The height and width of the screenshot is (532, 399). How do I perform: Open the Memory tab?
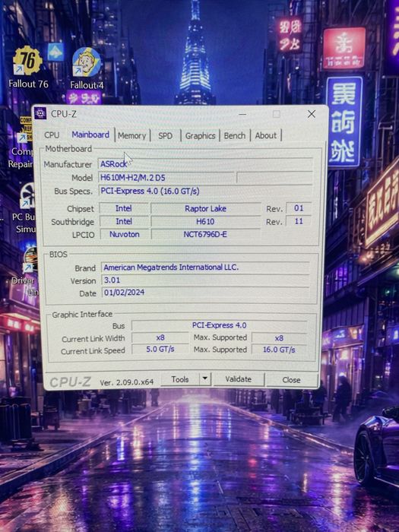point(132,136)
